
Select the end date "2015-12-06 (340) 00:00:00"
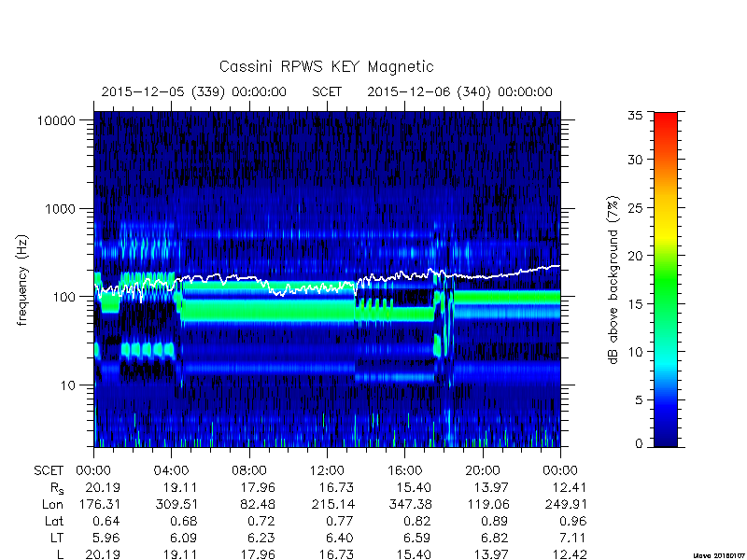(x=459, y=91)
